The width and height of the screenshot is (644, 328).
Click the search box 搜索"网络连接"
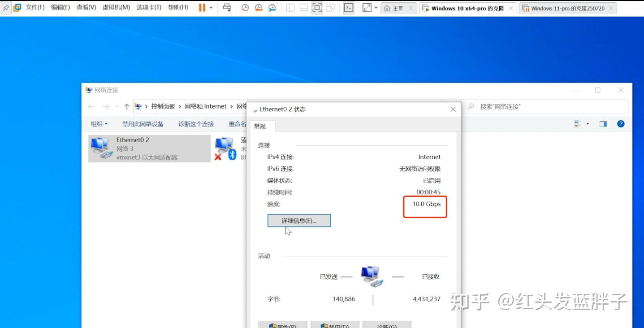coord(545,106)
